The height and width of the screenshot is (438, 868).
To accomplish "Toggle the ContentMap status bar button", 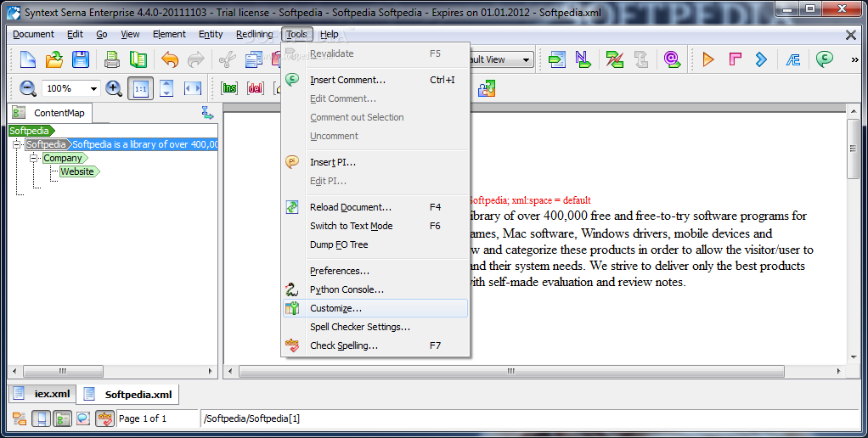I will pyautogui.click(x=63, y=418).
